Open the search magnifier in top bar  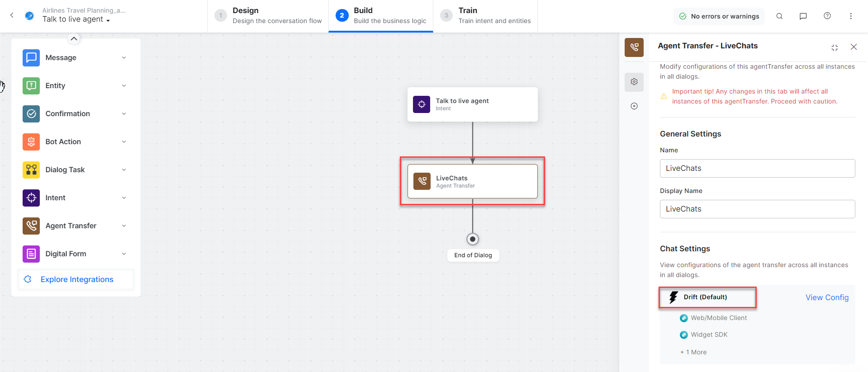tap(779, 16)
